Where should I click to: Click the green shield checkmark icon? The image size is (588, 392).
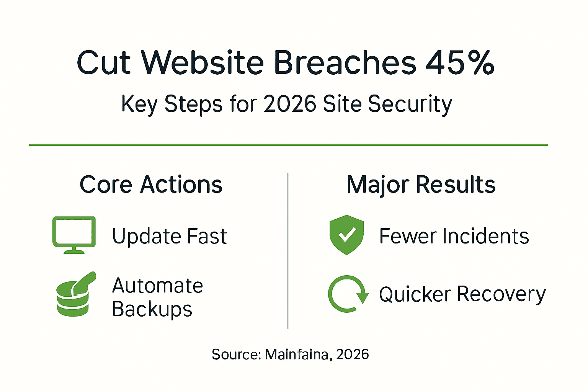[346, 235]
